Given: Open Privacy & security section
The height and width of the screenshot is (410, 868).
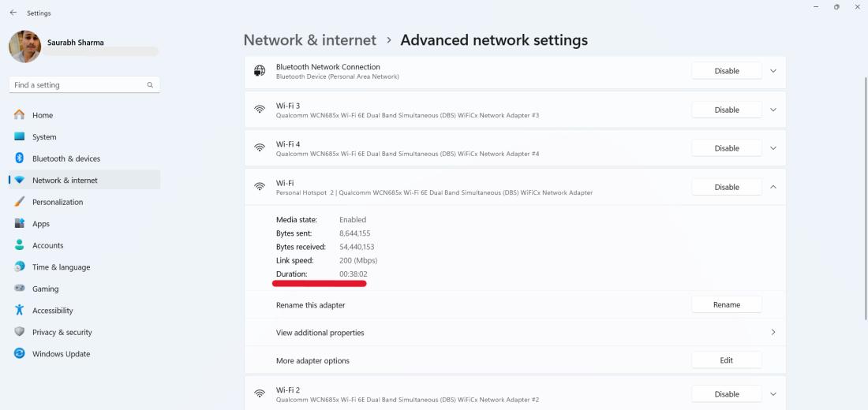Looking at the screenshot, I should pyautogui.click(x=62, y=333).
